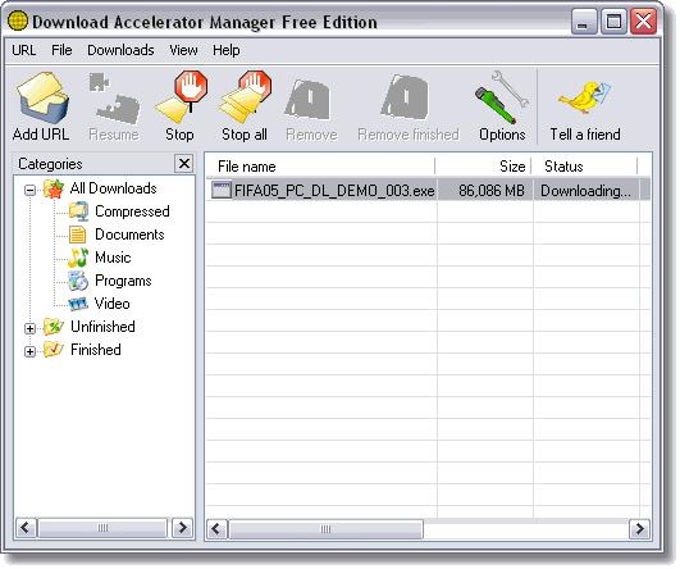Image resolution: width=680 pixels, height=569 pixels.
Task: Click the Downloading... status cell
Action: click(x=585, y=190)
